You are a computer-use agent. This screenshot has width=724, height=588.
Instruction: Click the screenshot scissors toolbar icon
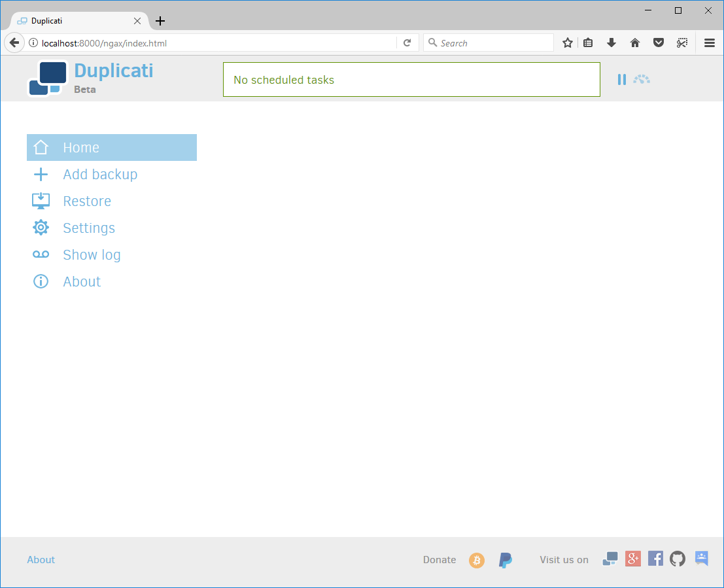[682, 43]
